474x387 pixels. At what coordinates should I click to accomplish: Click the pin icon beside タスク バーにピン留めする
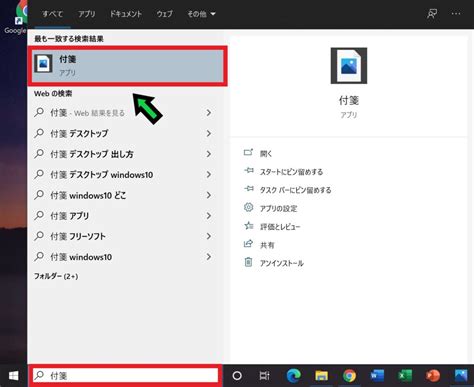tap(248, 189)
